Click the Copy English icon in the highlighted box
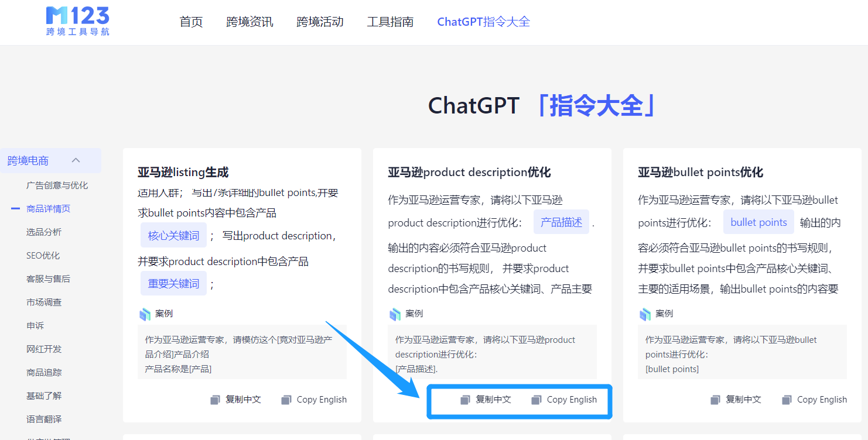 [535, 400]
